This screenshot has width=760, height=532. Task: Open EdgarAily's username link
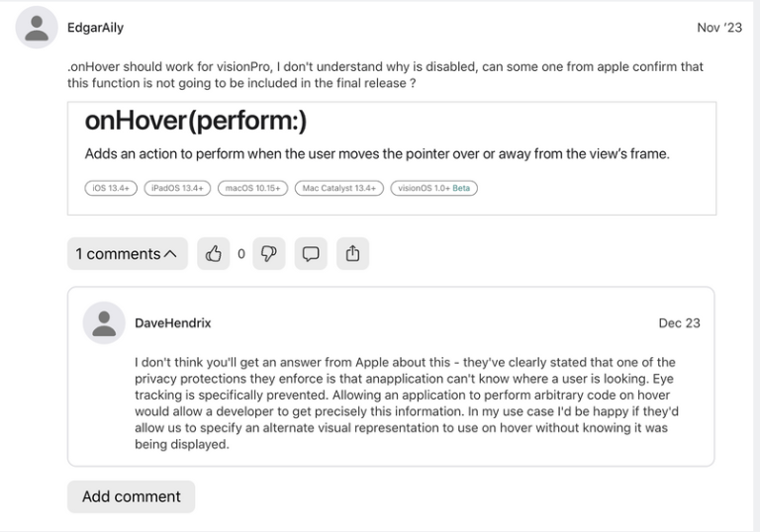pyautogui.click(x=95, y=28)
